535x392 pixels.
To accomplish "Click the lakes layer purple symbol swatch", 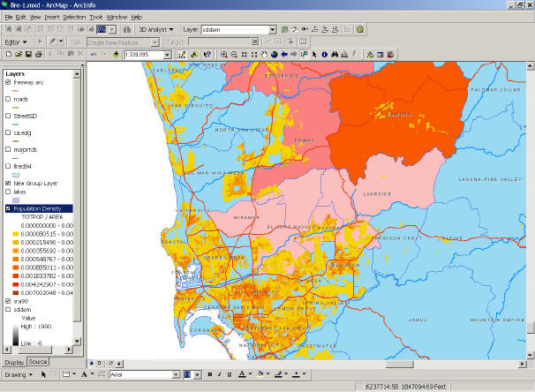I will [16, 200].
